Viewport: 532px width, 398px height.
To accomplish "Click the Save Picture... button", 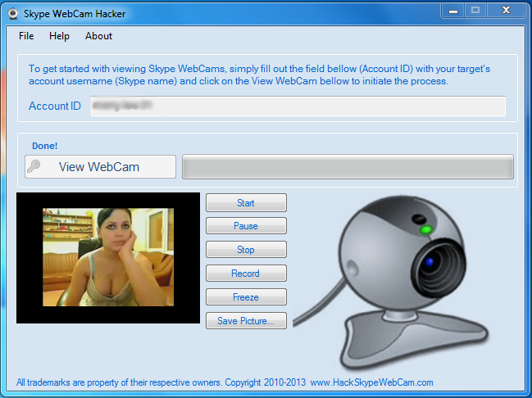I will [246, 321].
